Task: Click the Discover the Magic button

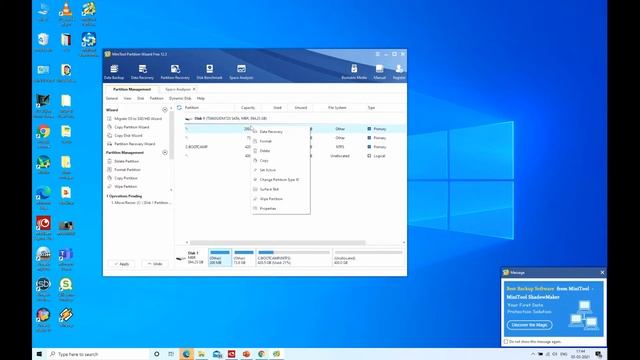Action: coord(529,325)
